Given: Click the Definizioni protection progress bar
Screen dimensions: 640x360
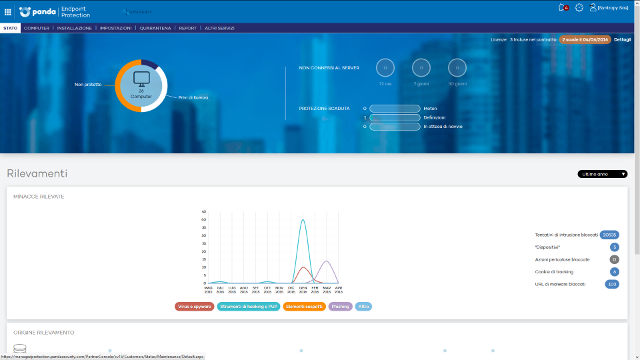Looking at the screenshot, I should (395, 118).
